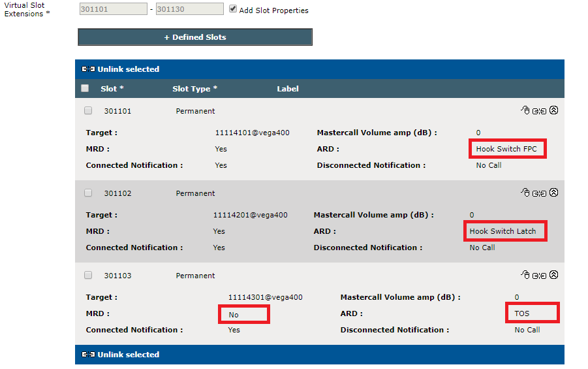
Task: Click slot number 301101 in the list
Action: [x=117, y=111]
